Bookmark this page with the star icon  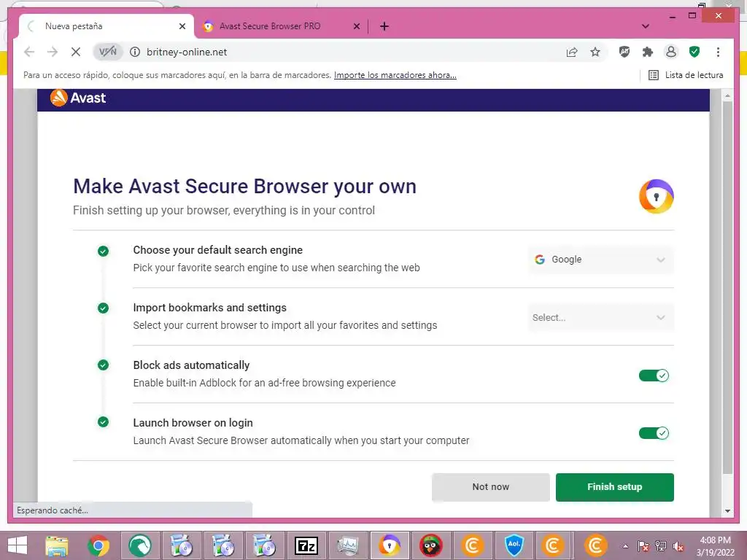tap(595, 52)
